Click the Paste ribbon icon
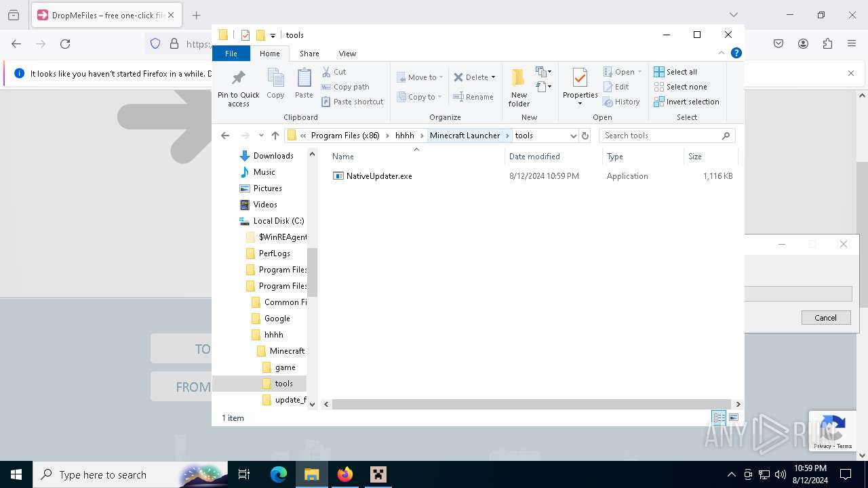Viewport: 868px width, 488px height. click(304, 84)
